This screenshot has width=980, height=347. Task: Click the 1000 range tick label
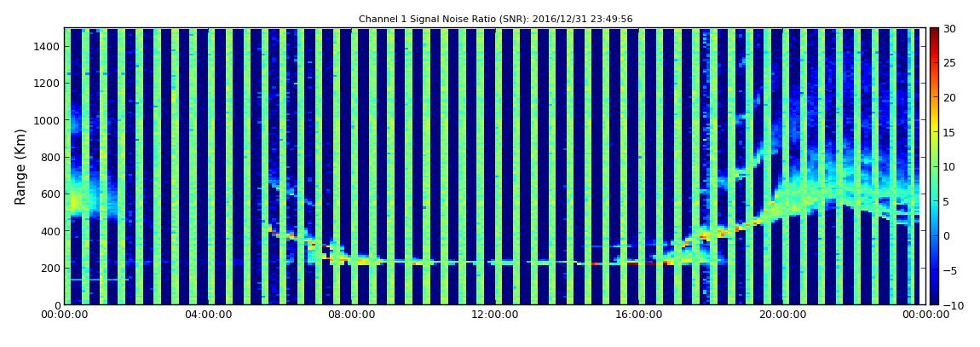pyautogui.click(x=48, y=120)
